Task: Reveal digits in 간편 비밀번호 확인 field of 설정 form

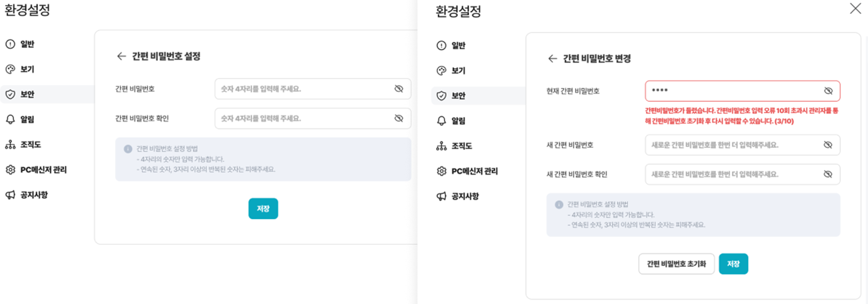Action: [x=399, y=118]
